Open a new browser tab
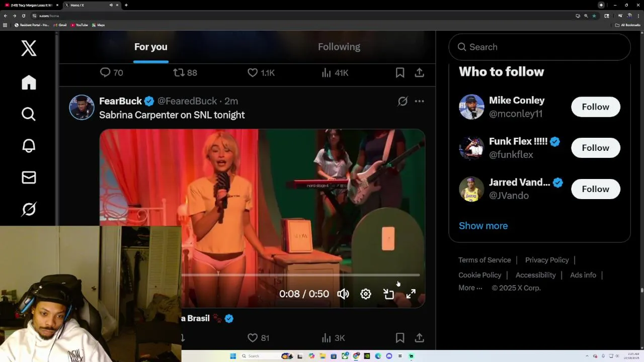This screenshot has height=362, width=644. coord(126,5)
